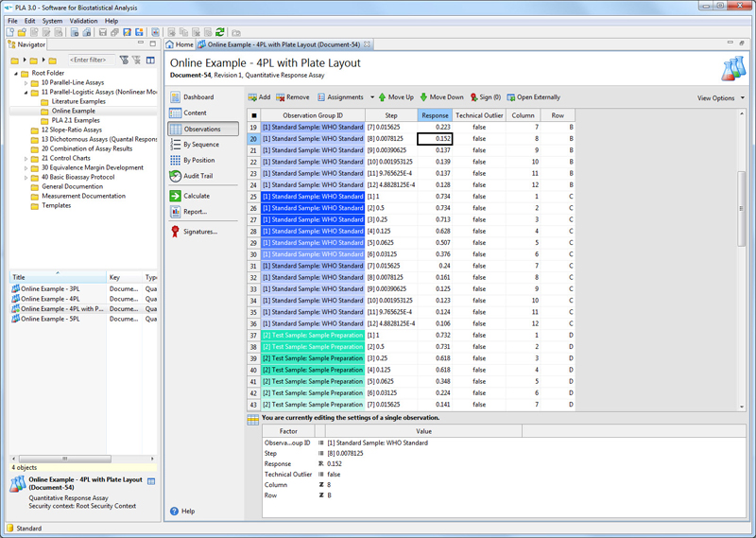Click the new document toolbar icon
Screen dimensions: 756x538
pyautogui.click(x=10, y=32)
